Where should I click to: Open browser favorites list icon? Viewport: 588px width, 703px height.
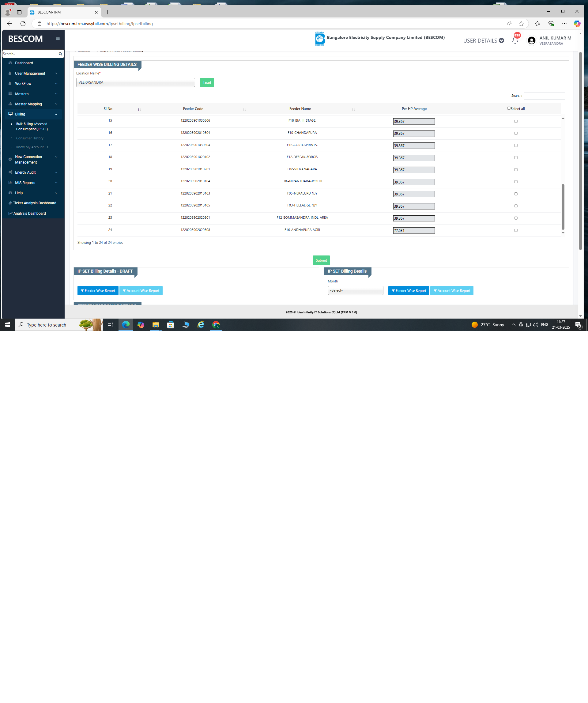coord(537,23)
